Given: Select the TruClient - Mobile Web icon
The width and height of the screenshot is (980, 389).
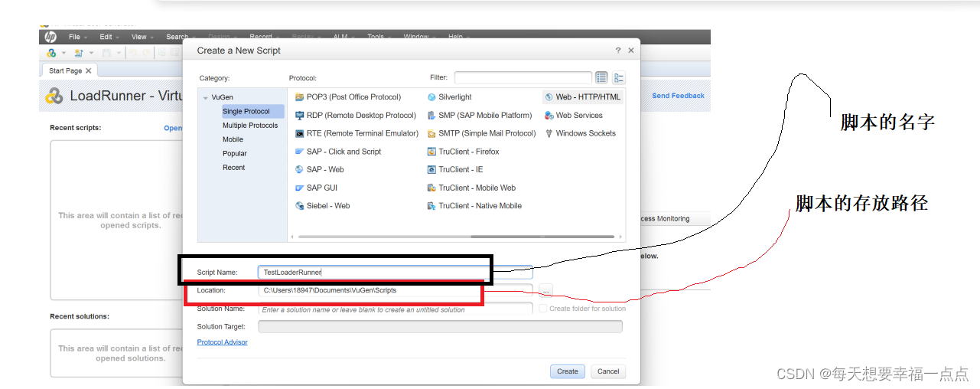Looking at the screenshot, I should 431,188.
